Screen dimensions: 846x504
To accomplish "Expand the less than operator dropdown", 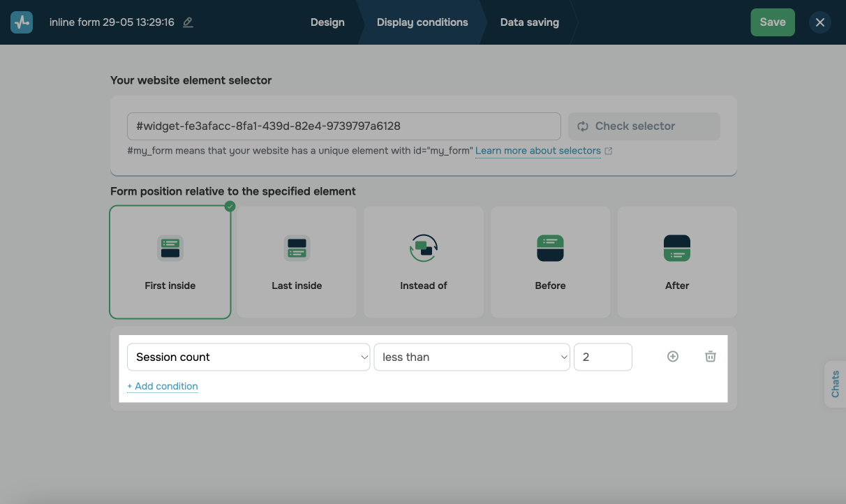I will pos(472,357).
